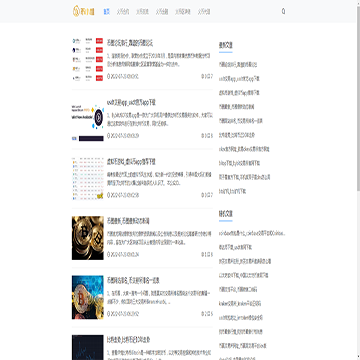Click the search magnifier icon in header
The height and width of the screenshot is (360, 360).
(x=283, y=11)
